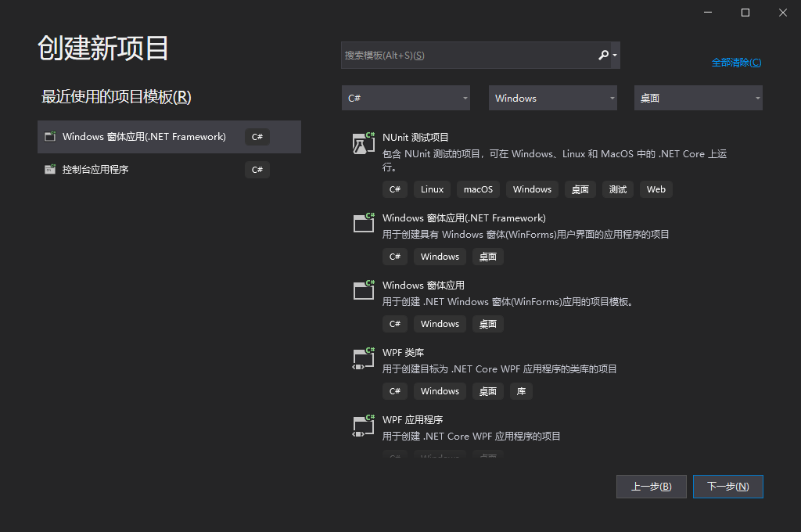
Task: Focus the template search input field
Action: pos(469,56)
